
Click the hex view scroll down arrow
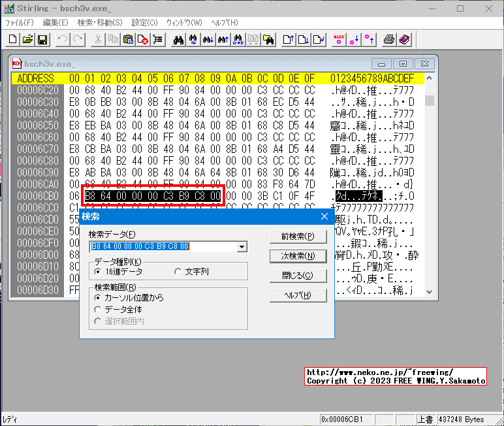(x=429, y=292)
